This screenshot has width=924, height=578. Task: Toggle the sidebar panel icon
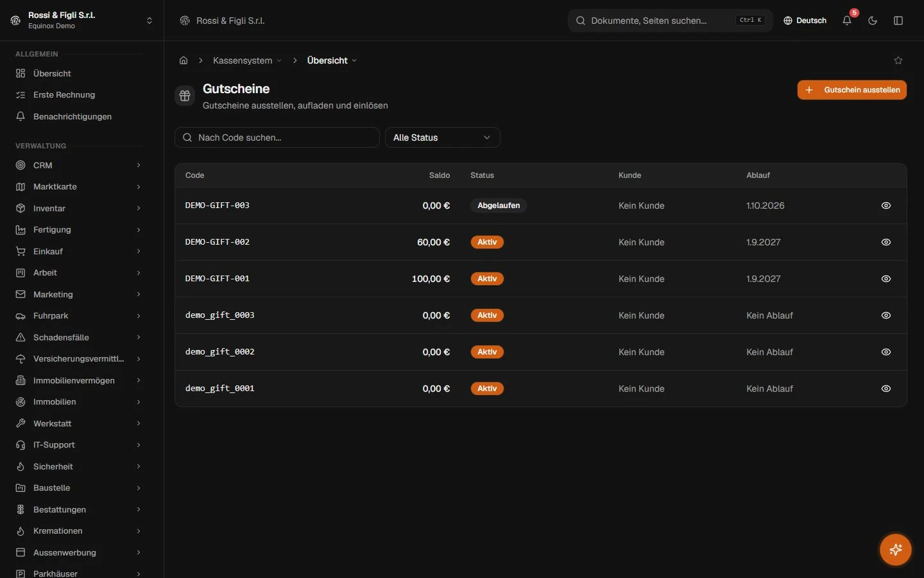898,21
